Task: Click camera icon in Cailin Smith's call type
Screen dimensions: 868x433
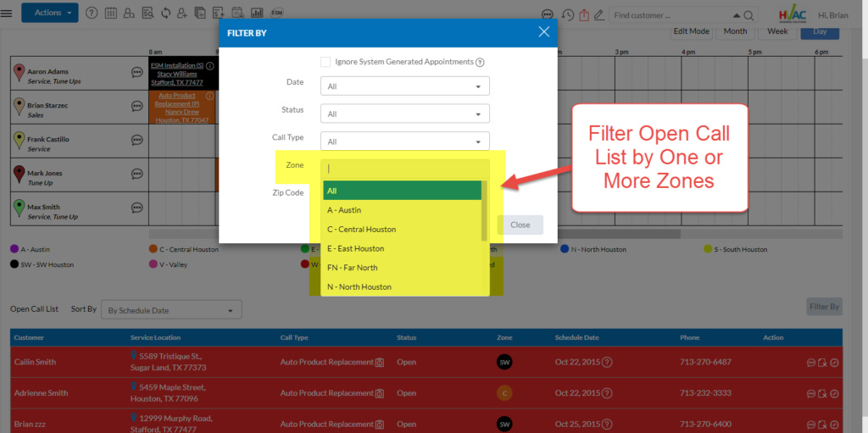Action: click(380, 363)
